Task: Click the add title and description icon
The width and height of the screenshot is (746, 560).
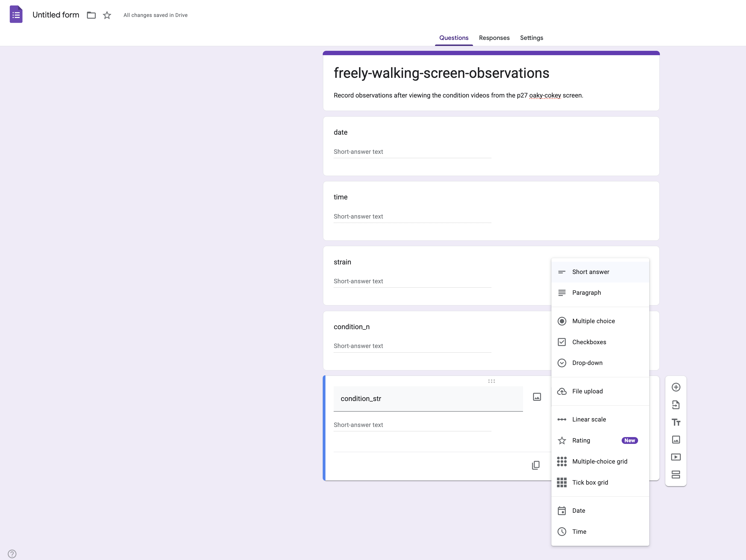Action: click(675, 422)
